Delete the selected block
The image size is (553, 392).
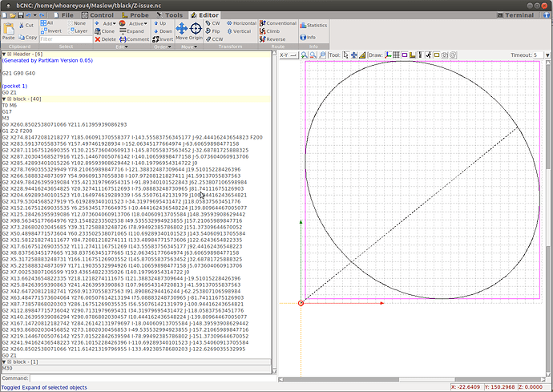105,39
